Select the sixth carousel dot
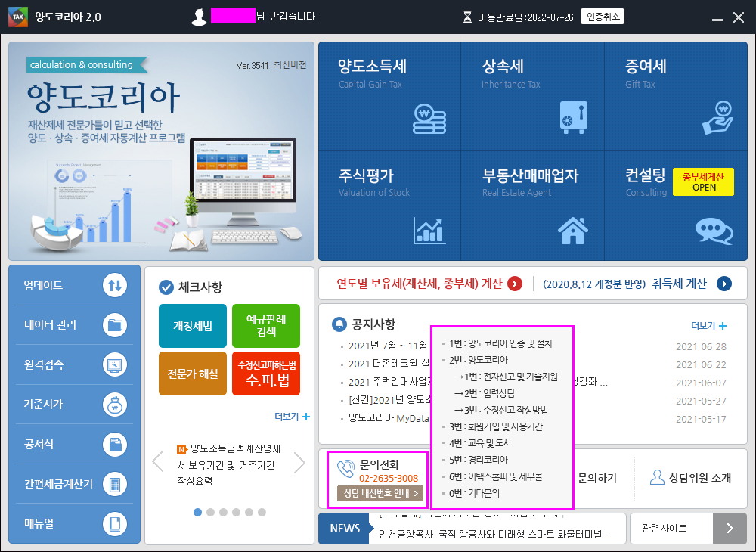The height and width of the screenshot is (552, 756). [x=262, y=512]
